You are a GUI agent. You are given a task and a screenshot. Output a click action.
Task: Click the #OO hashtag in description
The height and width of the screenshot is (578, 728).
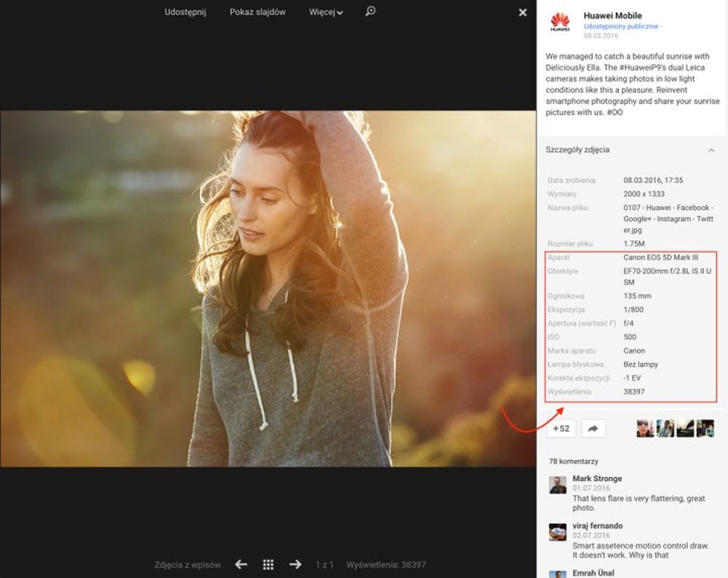pyautogui.click(x=614, y=112)
